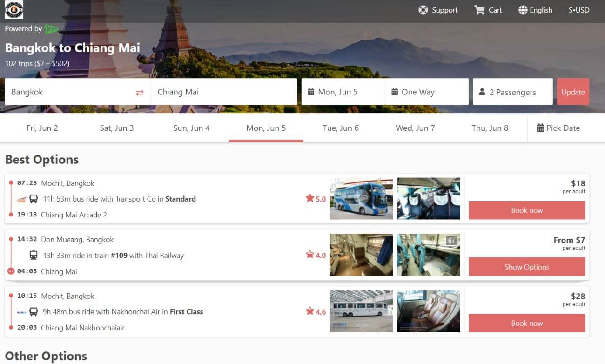Click the 20:03 arrival time

27,328
